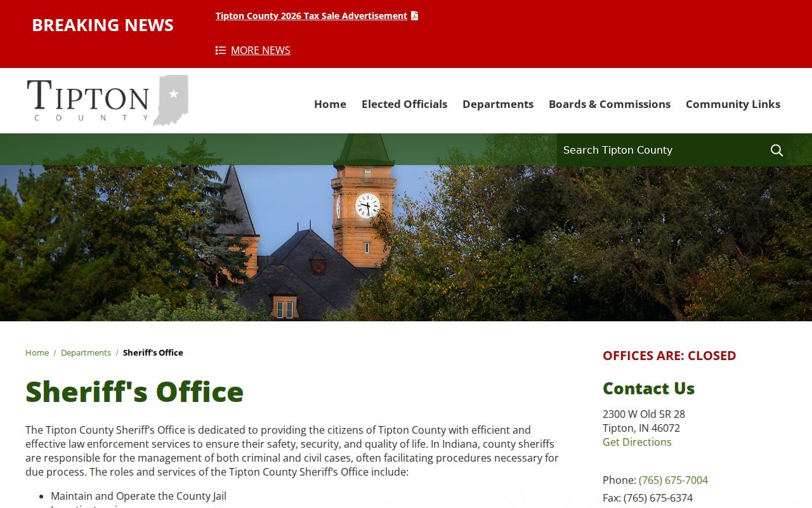Click the courthouse clock tower banner image

click(x=406, y=227)
